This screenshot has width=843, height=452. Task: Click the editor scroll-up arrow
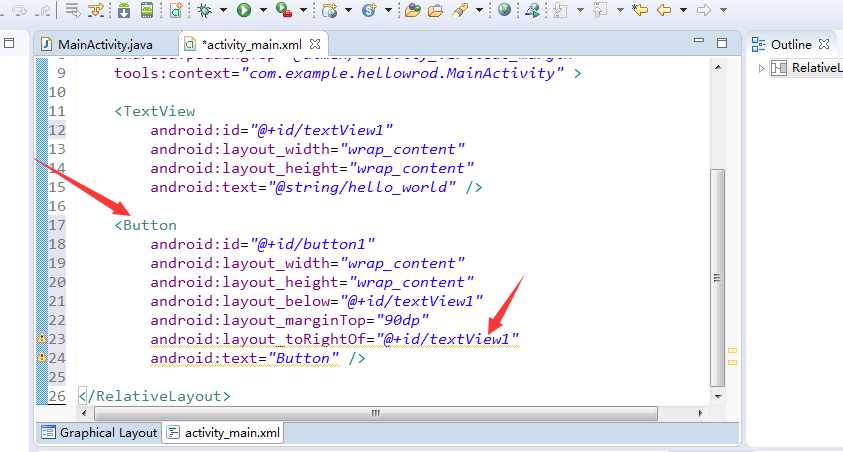click(718, 67)
